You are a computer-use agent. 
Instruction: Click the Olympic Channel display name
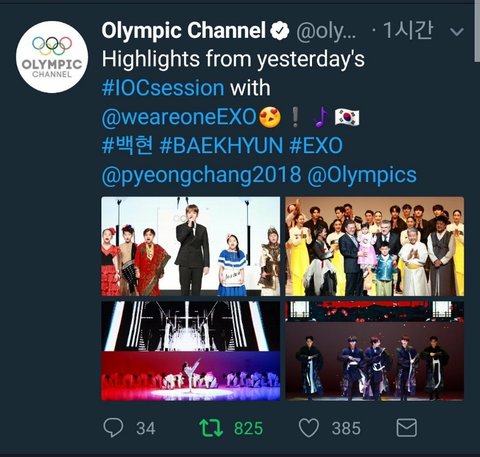tap(184, 31)
